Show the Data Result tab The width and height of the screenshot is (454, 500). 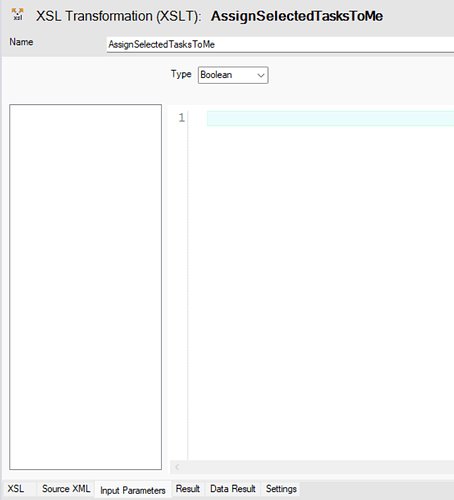pos(233,489)
